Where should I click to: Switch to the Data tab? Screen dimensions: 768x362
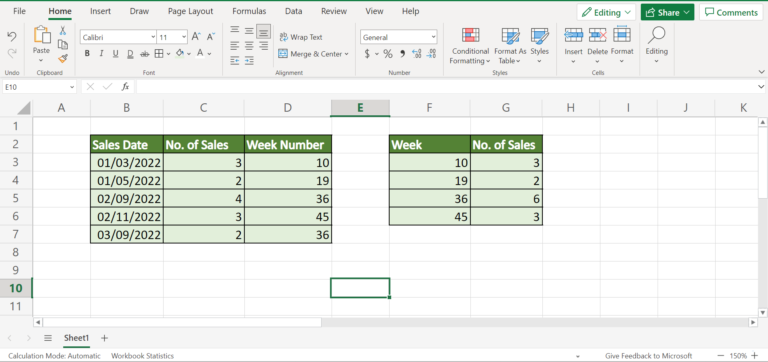293,11
